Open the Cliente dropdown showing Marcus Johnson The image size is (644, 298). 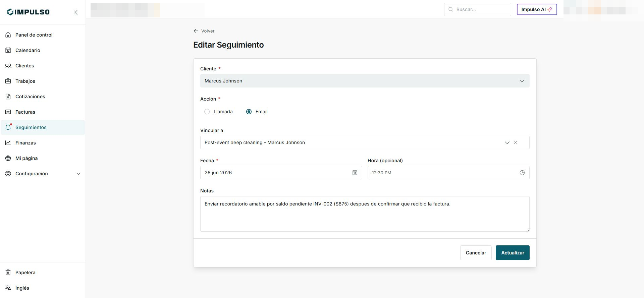pos(365,81)
